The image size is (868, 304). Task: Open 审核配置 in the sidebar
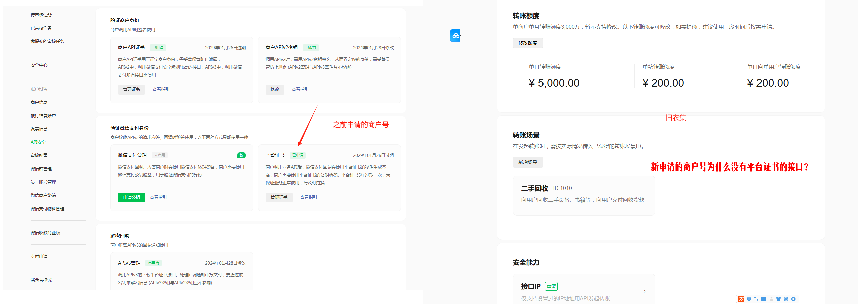39,155
